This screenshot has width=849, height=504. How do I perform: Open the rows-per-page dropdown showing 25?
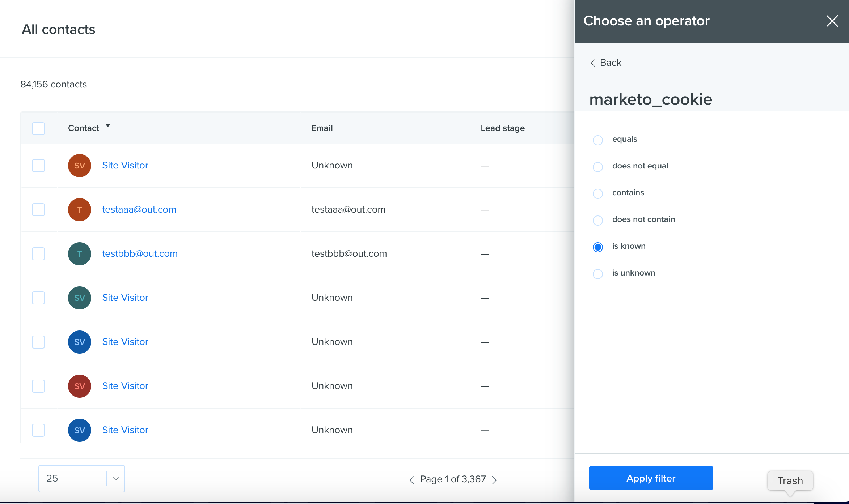[x=82, y=478]
